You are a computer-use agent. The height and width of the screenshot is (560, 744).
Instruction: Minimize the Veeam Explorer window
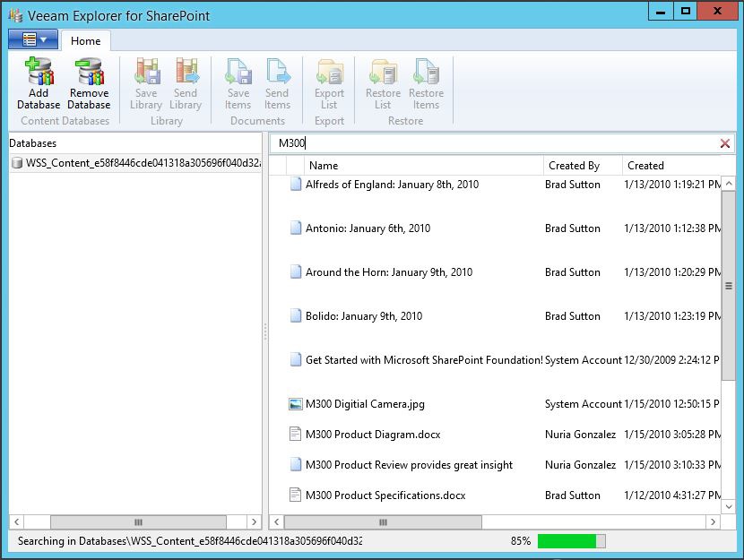point(661,12)
